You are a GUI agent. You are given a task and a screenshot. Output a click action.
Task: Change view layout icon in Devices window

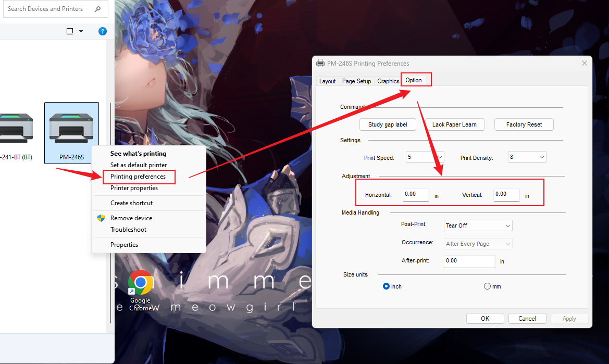tap(70, 31)
